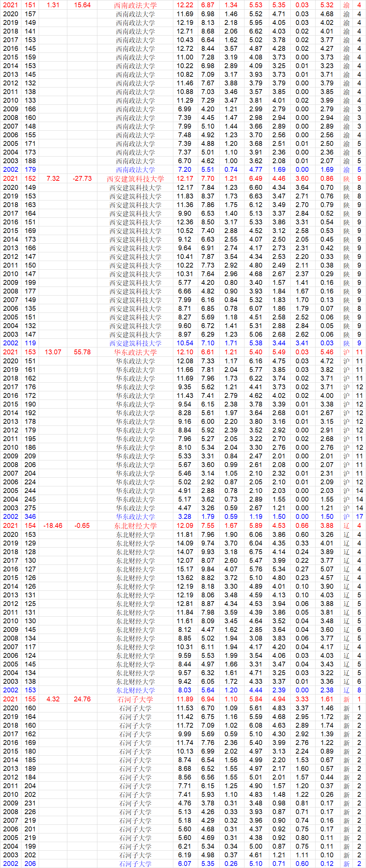Viewport: 366px width, 868px height.
Task: Select rank 346 in 华东政法大学 2002 row
Action: [30, 517]
